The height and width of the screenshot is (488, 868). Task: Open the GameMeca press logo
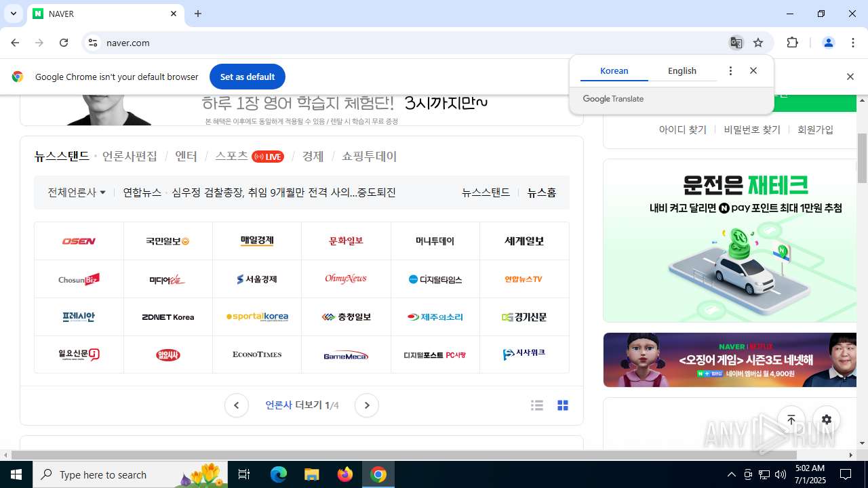(346, 354)
